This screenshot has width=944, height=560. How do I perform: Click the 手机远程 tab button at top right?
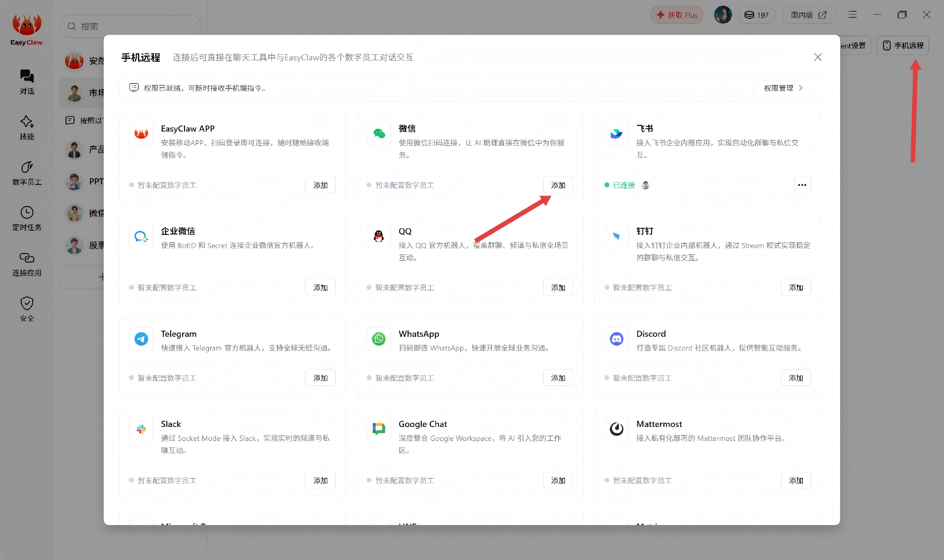903,45
